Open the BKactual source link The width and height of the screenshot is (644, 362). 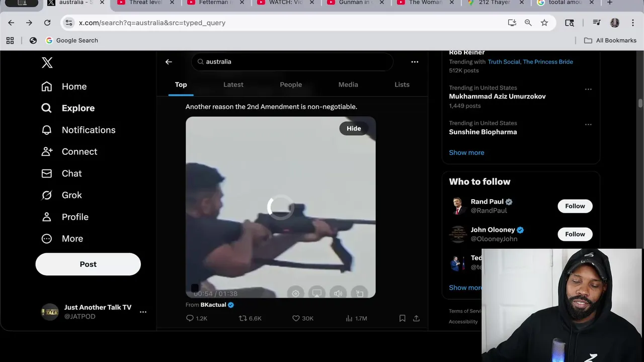click(x=213, y=305)
